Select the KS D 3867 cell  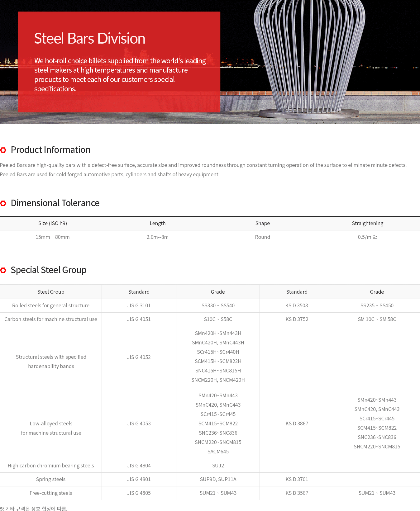(x=297, y=423)
